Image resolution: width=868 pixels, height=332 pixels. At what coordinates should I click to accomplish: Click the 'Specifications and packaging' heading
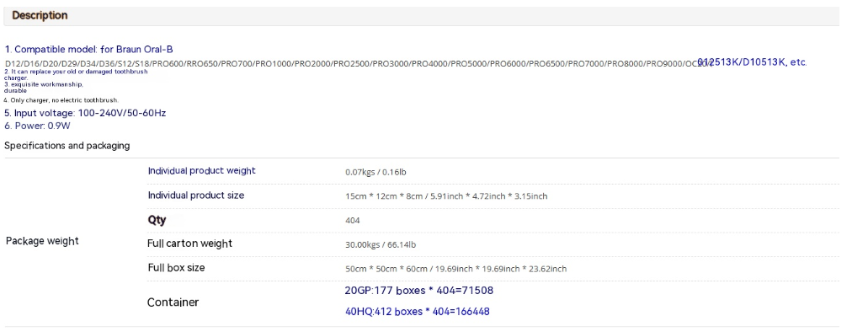tap(67, 146)
